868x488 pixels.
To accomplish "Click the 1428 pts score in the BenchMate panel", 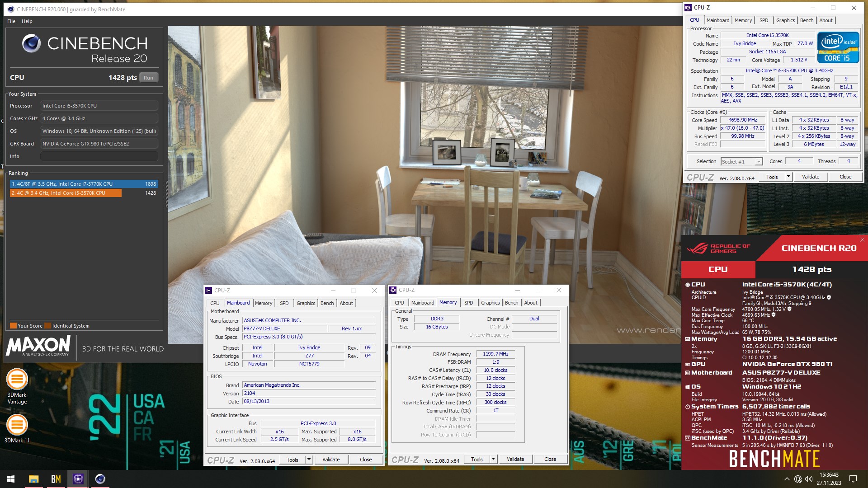I will pyautogui.click(x=811, y=269).
